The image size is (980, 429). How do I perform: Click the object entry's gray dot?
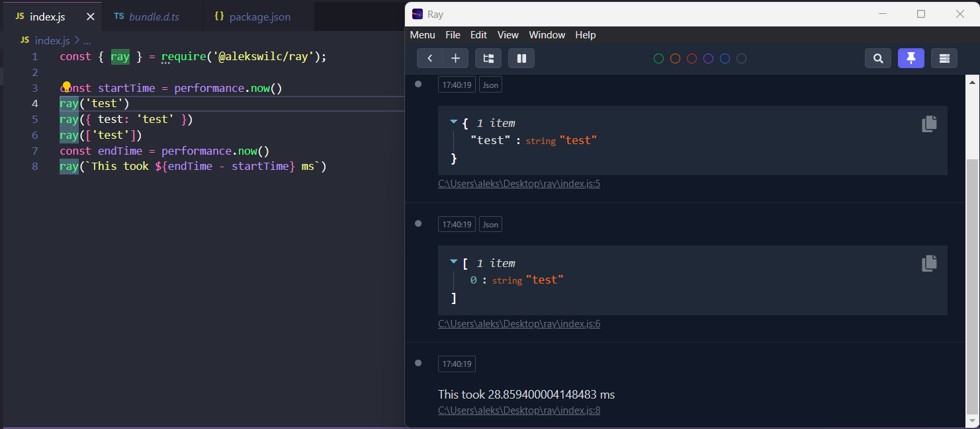click(x=418, y=84)
